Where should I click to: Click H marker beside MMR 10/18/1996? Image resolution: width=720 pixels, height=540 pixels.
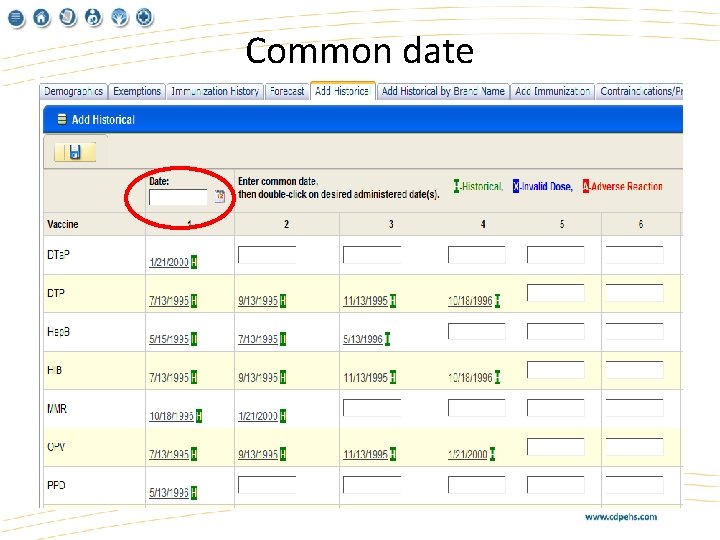pos(199,416)
